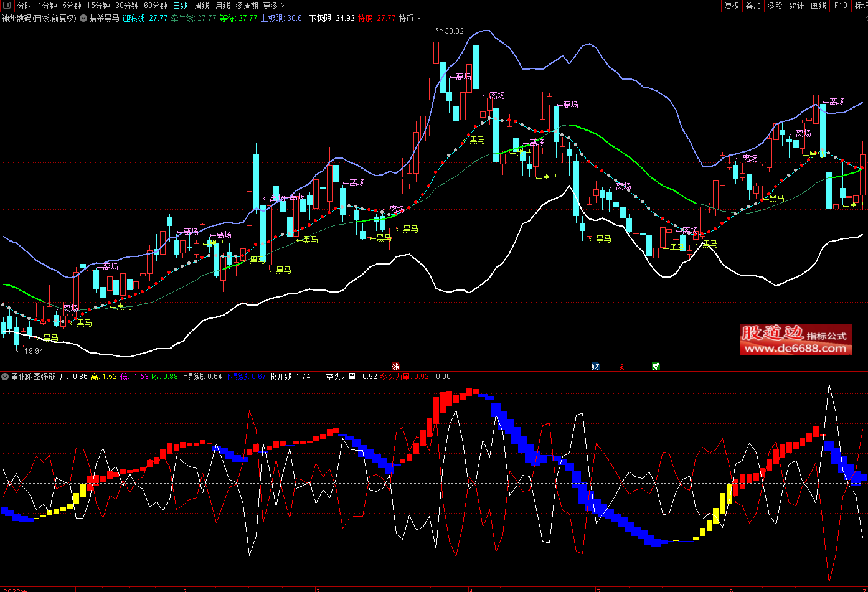Toggle the side panel icon at top-left
Viewport: 868px width, 592px height.
point(6,6)
